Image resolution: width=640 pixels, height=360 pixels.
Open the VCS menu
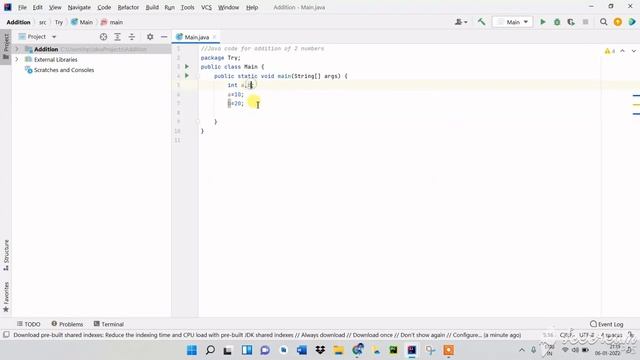[x=206, y=7]
